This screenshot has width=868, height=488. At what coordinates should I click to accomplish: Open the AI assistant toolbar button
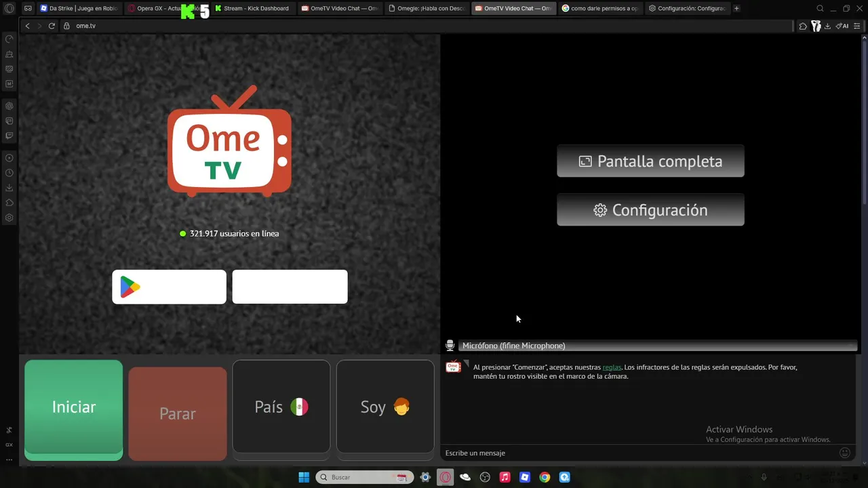click(x=842, y=26)
